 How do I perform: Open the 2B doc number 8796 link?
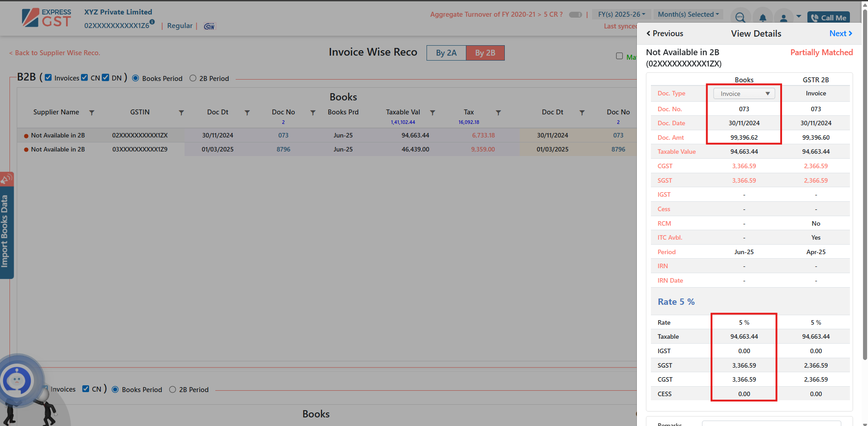[x=618, y=149]
